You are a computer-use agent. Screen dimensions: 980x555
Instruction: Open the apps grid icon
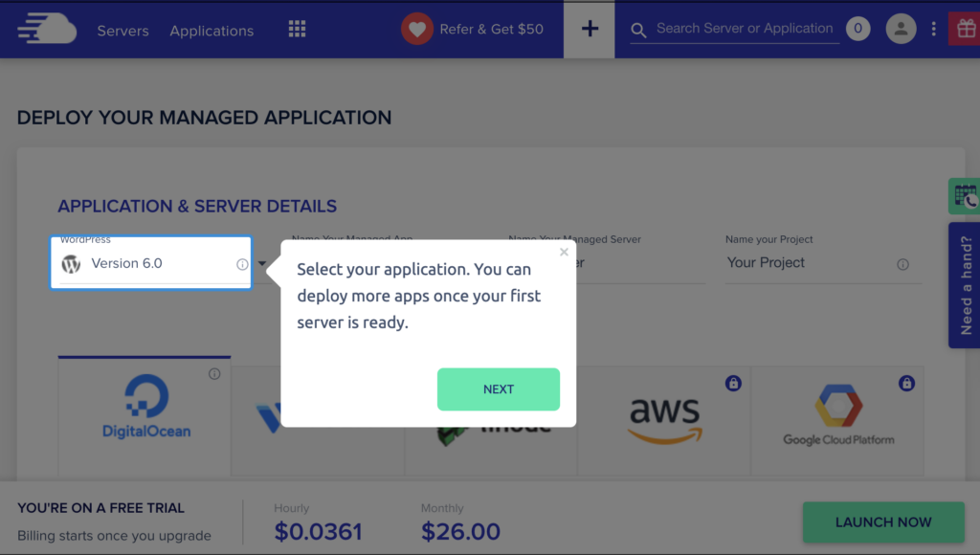click(x=297, y=29)
